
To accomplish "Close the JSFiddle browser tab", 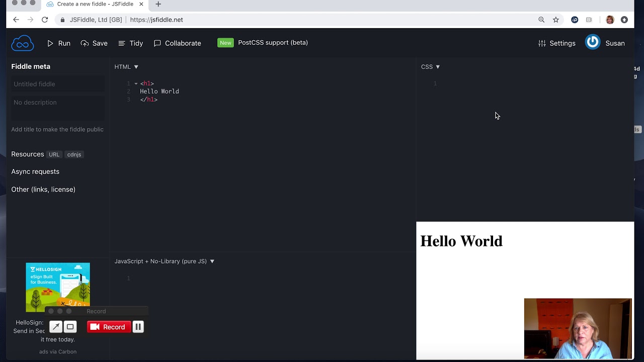I will click(141, 4).
